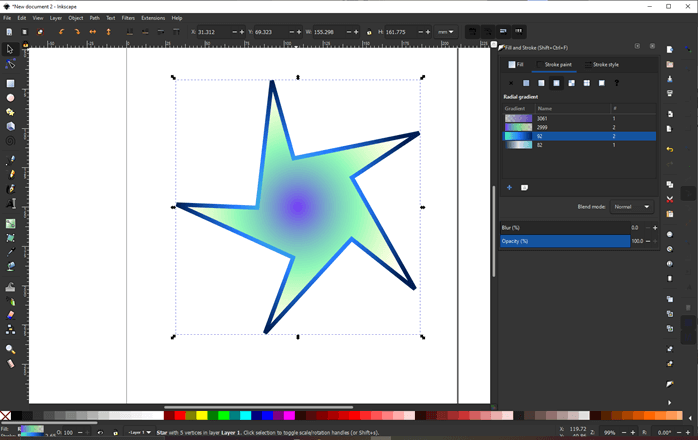This screenshot has height=440, width=698.
Task: Open the Filters menu
Action: (128, 18)
